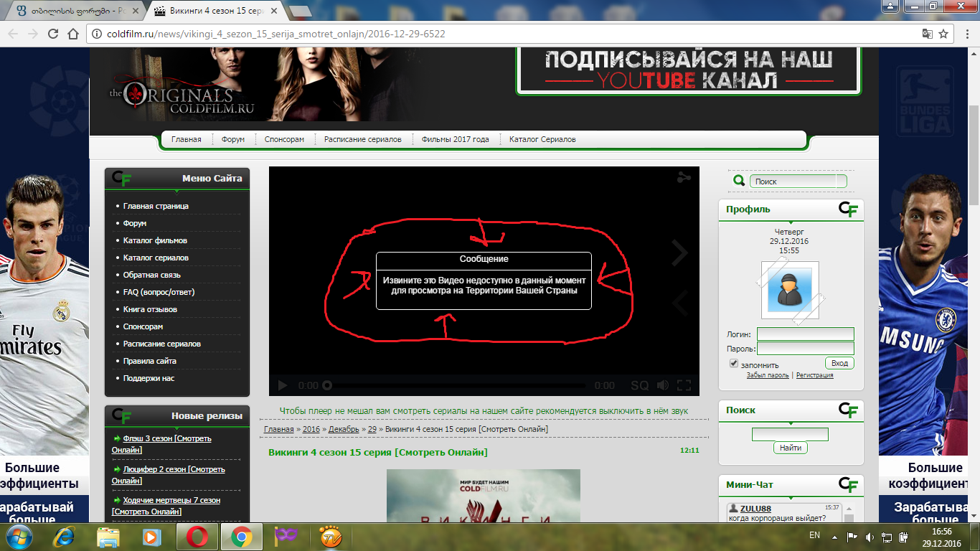Click Забыл пароль link
The width and height of the screenshot is (980, 551).
click(768, 375)
